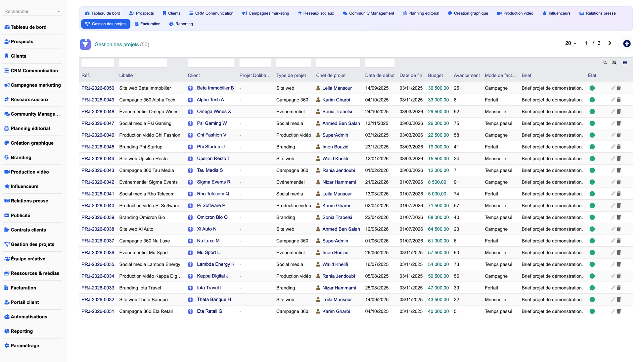
Task: Sort by the Date de fin header
Action: click(x=411, y=76)
